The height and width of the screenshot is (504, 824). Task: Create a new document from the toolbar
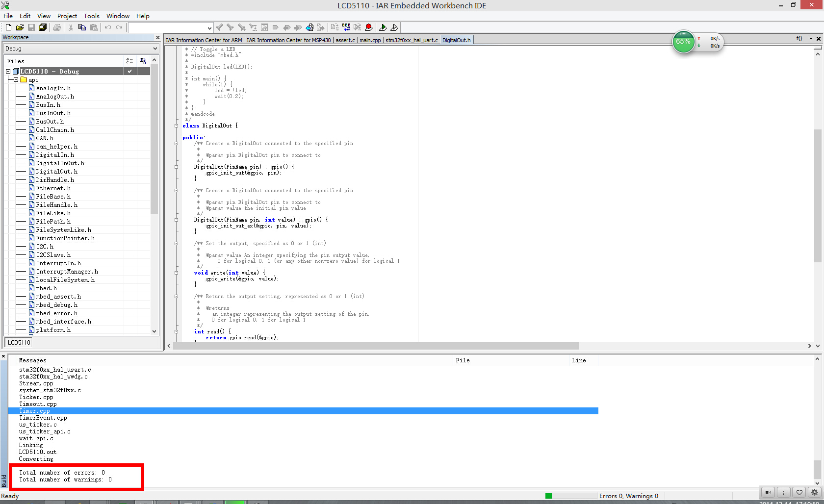click(x=8, y=27)
